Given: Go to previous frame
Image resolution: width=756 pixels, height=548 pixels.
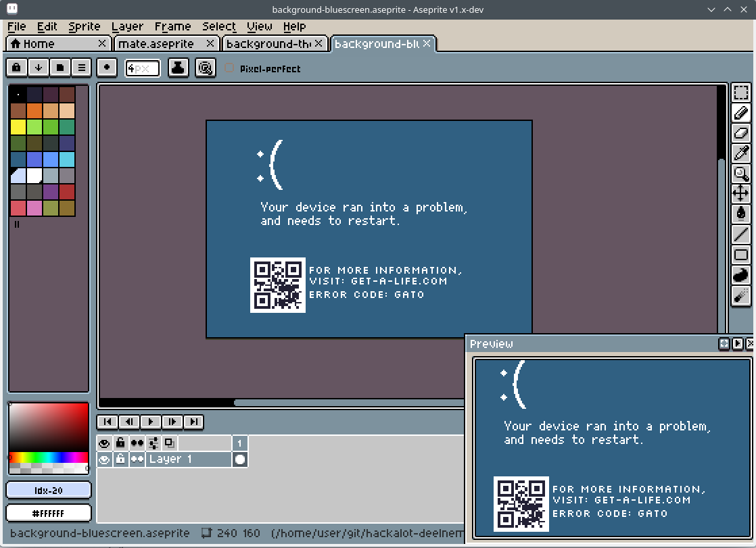Looking at the screenshot, I should coord(129,422).
